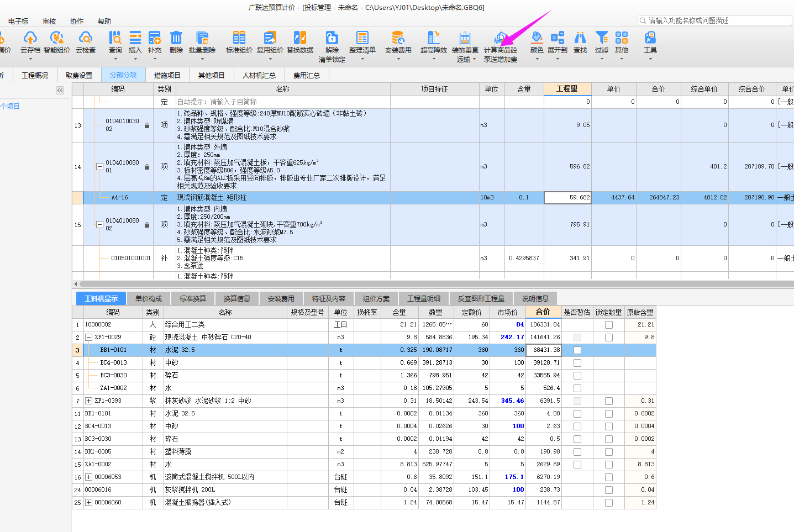
Task: Click the 综合单价 column header
Action: (x=704, y=89)
